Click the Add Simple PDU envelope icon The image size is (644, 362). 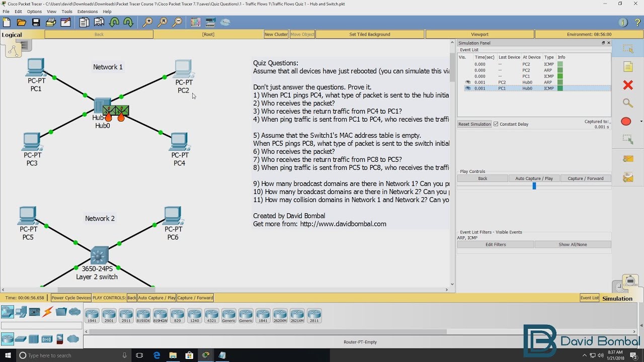tap(628, 159)
